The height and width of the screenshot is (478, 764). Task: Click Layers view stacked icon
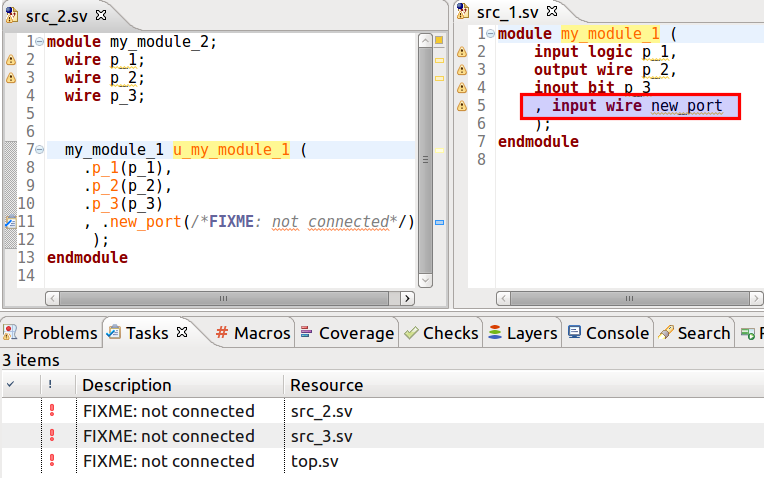click(495, 332)
